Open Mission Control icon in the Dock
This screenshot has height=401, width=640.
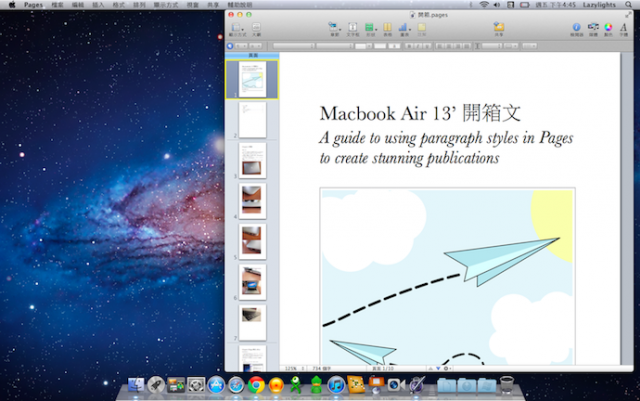pos(176,385)
